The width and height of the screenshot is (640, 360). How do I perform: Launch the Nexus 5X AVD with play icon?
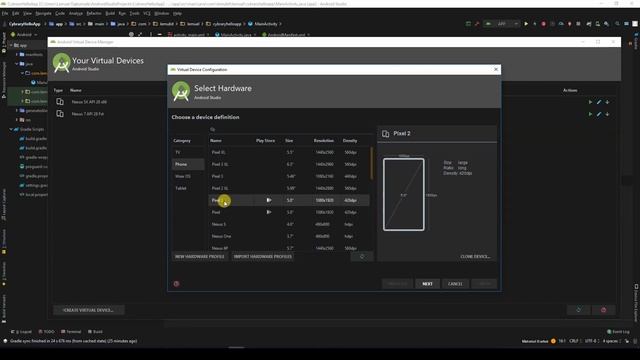[x=590, y=102]
